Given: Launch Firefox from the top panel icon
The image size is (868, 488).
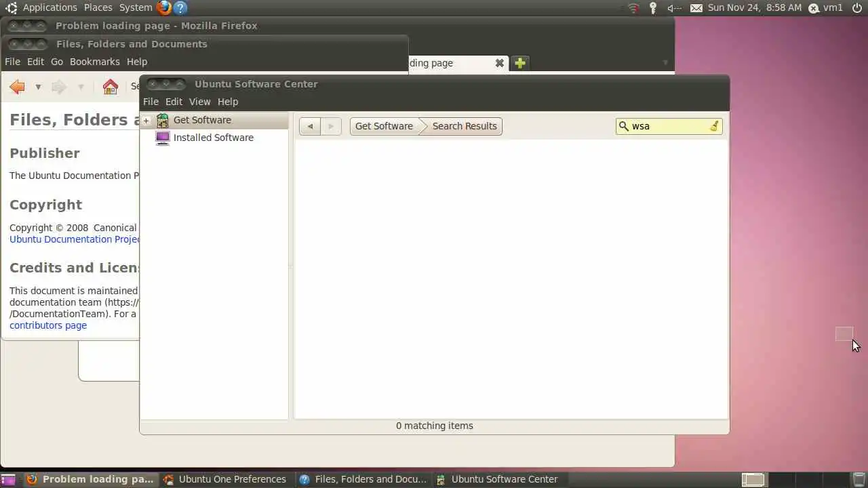Looking at the screenshot, I should click(x=163, y=7).
